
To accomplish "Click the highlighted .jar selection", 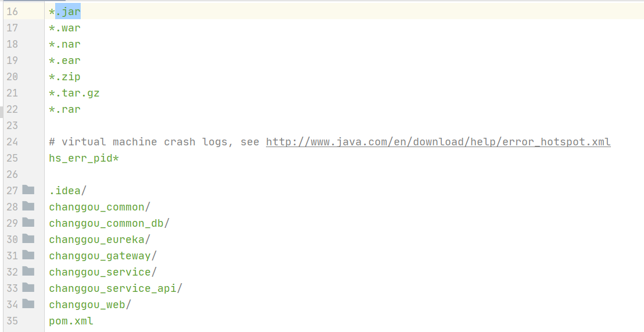I will click(68, 12).
